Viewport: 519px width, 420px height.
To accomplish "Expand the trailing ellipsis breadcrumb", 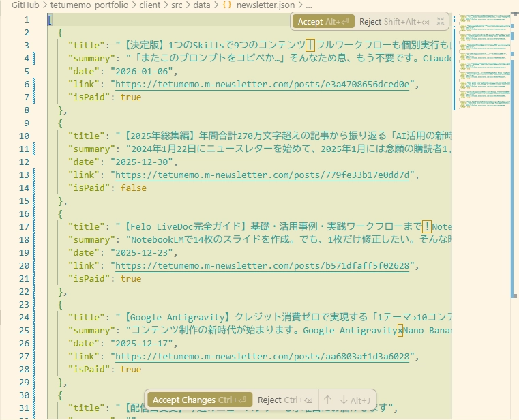I will (308, 5).
